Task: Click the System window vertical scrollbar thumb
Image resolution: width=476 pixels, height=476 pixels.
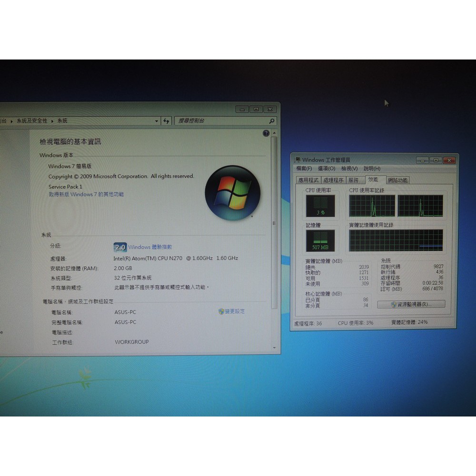Action: click(x=274, y=223)
